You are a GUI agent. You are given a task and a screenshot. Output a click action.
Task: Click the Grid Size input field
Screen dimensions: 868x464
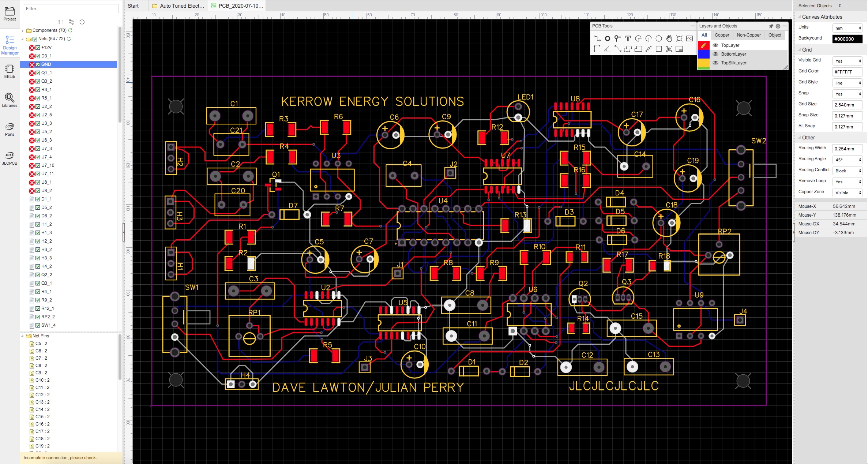click(847, 105)
